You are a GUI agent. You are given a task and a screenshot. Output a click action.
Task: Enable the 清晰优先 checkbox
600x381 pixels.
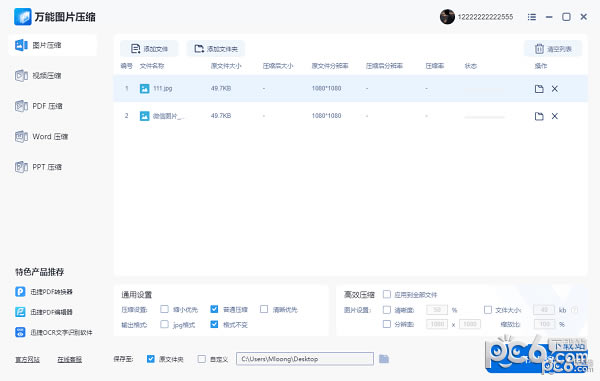[x=264, y=309]
